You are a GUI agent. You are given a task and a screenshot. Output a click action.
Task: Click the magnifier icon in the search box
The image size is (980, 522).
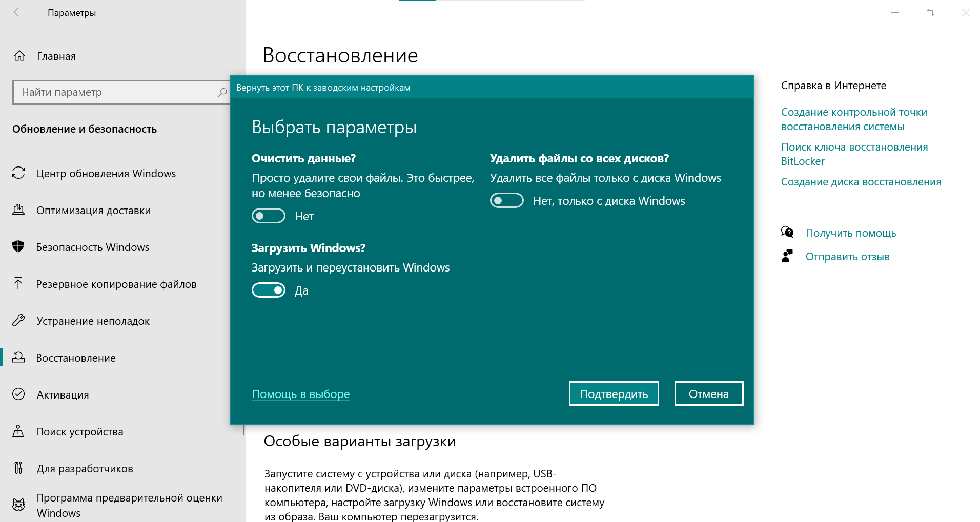click(x=222, y=92)
